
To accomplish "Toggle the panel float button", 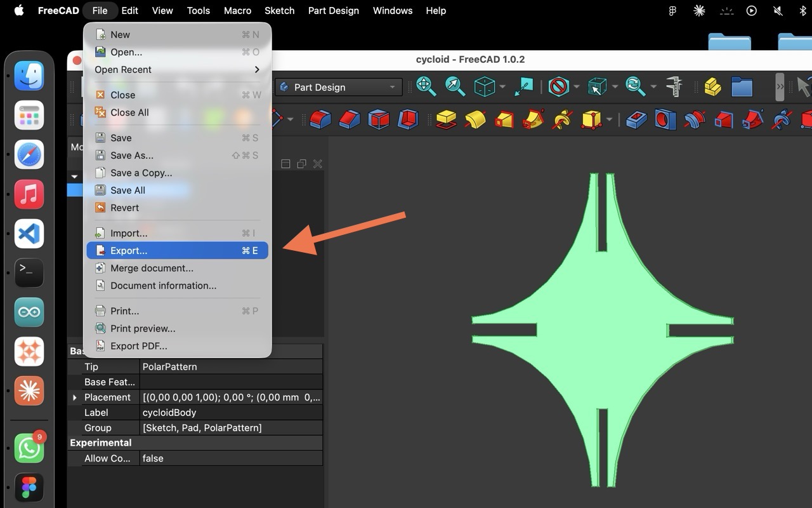I will [x=301, y=164].
